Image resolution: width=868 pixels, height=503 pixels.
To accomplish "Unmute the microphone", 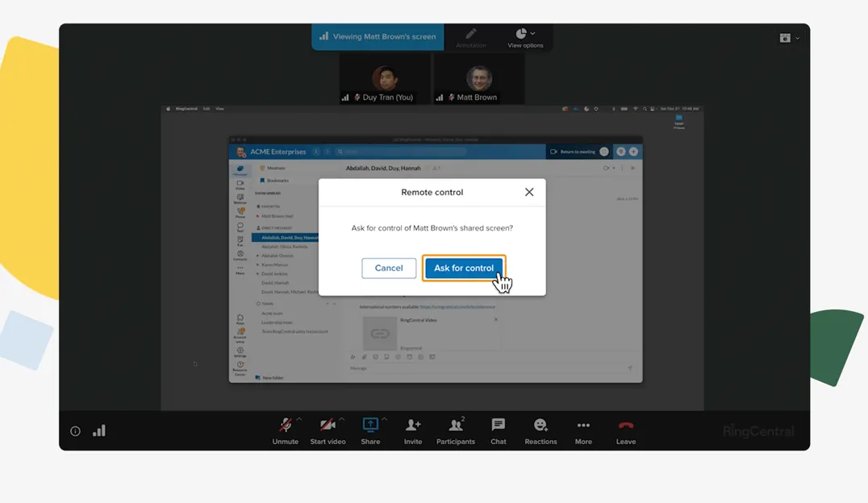I will coord(285,430).
